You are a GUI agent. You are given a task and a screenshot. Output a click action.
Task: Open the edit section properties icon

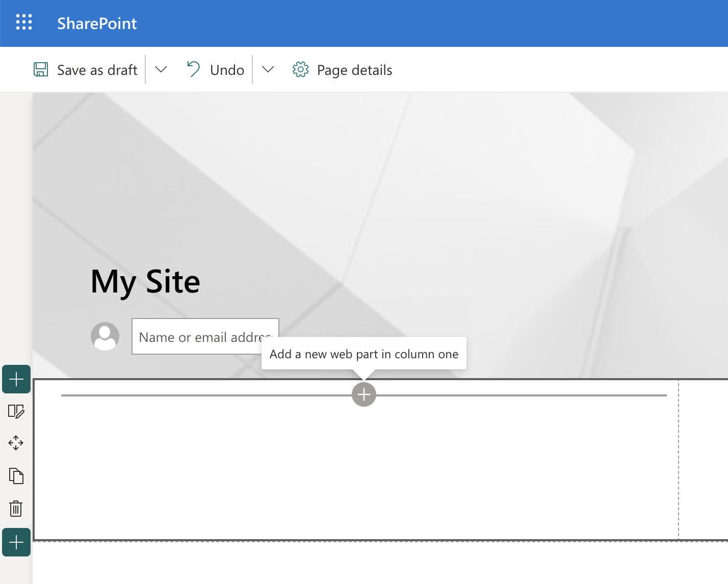[x=16, y=411]
